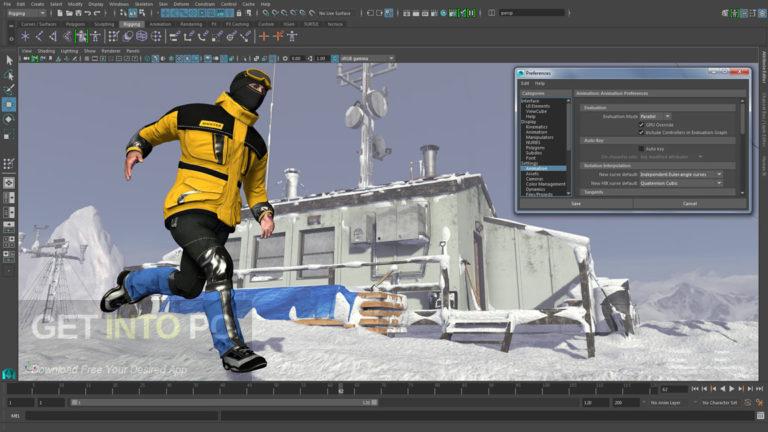
Task: Click Cancel in Preferences dialog
Action: 689,203
